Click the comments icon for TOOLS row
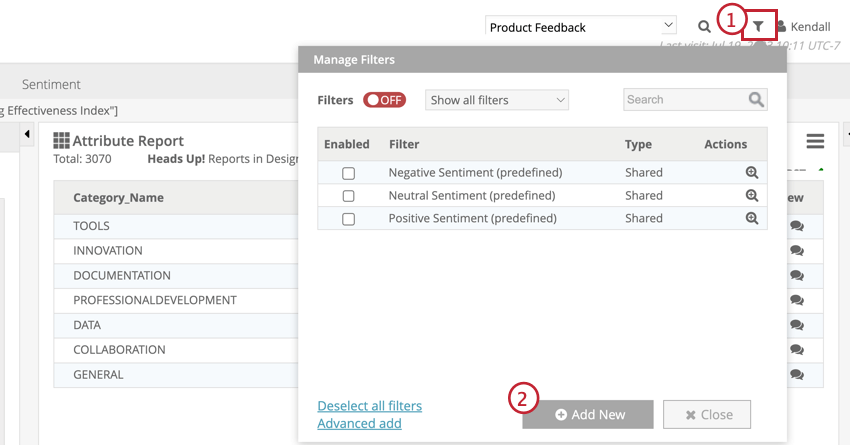Image resolution: width=850 pixels, height=445 pixels. (797, 226)
